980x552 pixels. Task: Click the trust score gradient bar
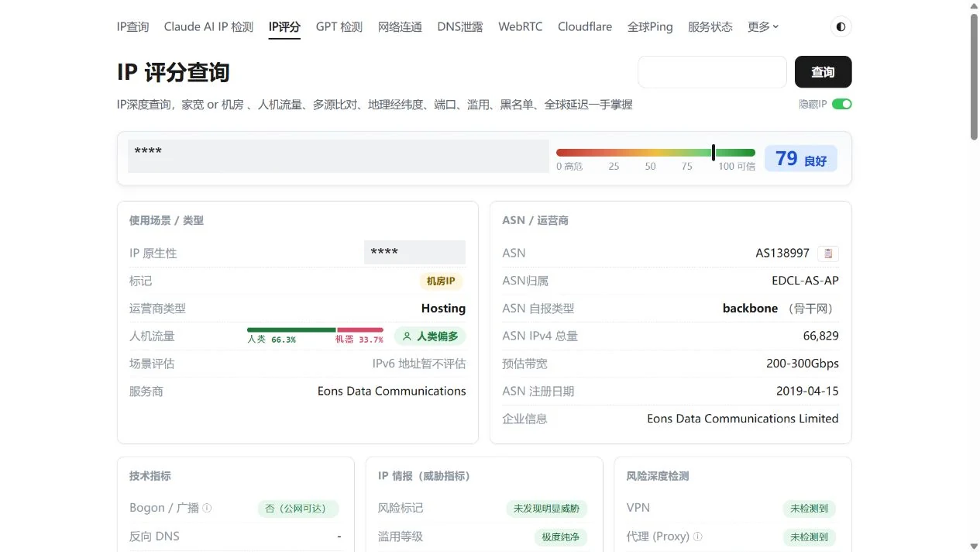coord(655,153)
